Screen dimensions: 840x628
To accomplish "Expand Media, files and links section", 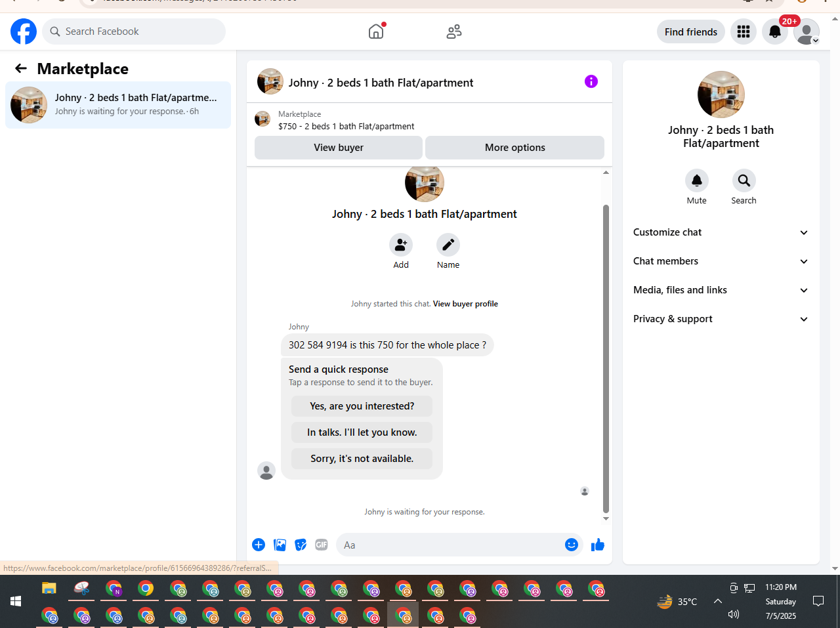I will tap(721, 290).
